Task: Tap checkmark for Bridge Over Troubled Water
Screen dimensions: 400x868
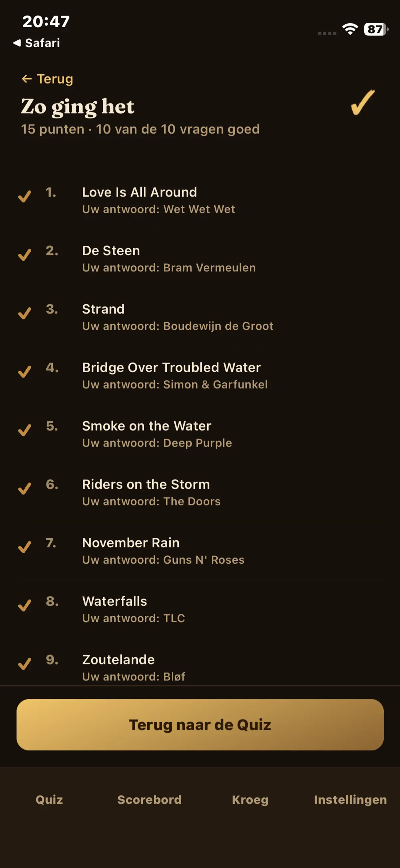Action: [x=25, y=372]
